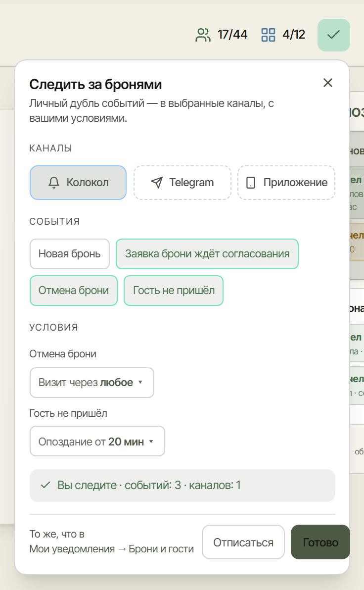Toggle the 'Гость не пришёл' event chip
This screenshot has height=590, width=364.
pyautogui.click(x=174, y=291)
